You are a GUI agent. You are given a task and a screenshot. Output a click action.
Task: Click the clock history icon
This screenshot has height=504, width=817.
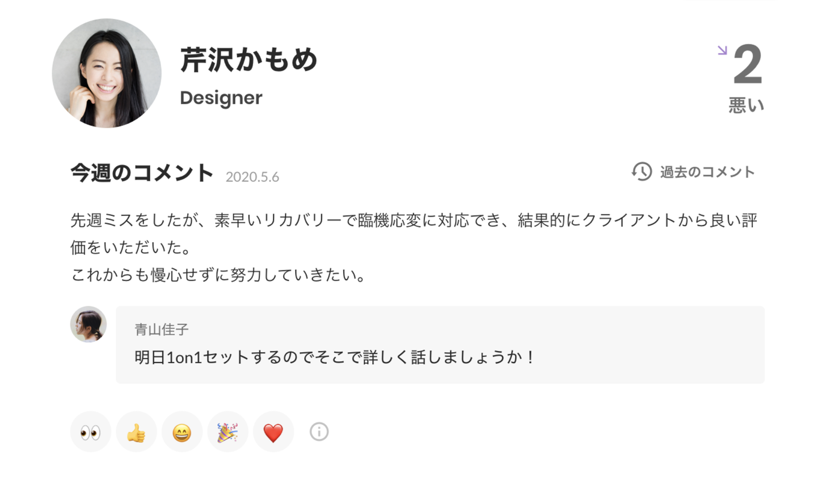[x=642, y=172]
